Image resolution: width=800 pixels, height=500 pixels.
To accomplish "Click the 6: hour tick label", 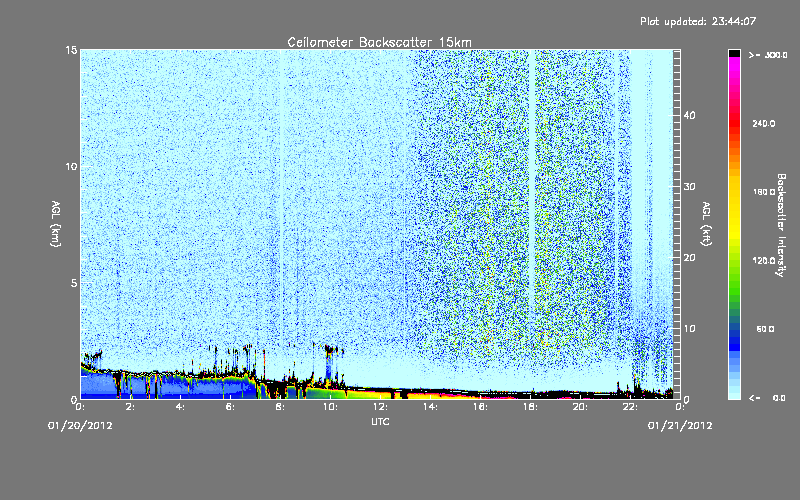I will (231, 407).
